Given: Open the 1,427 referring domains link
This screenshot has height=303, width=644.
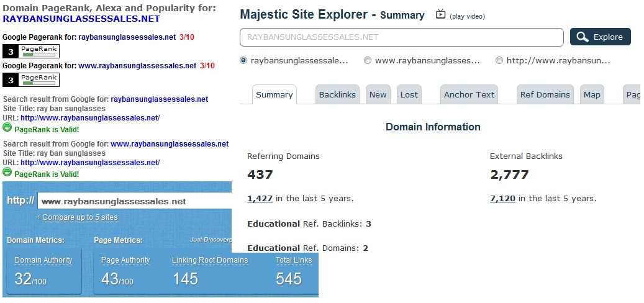Looking at the screenshot, I should tap(260, 198).
